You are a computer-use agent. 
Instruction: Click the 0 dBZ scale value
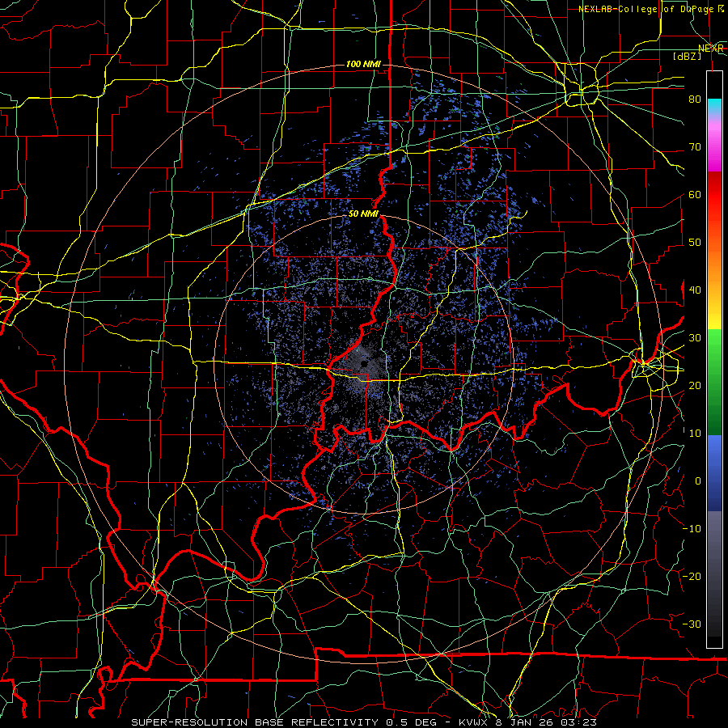point(697,481)
